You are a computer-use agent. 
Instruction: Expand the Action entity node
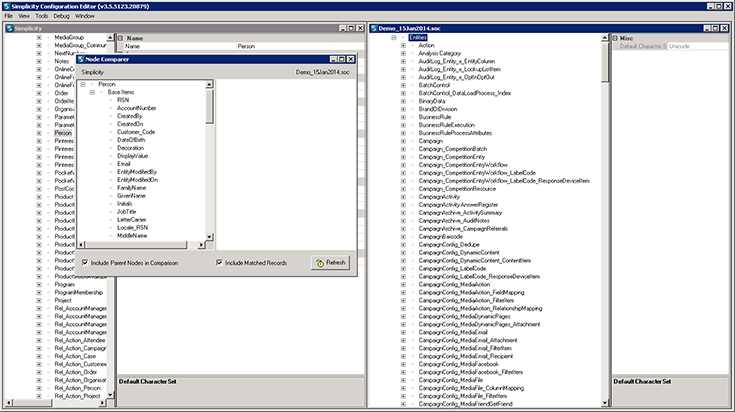[403, 45]
